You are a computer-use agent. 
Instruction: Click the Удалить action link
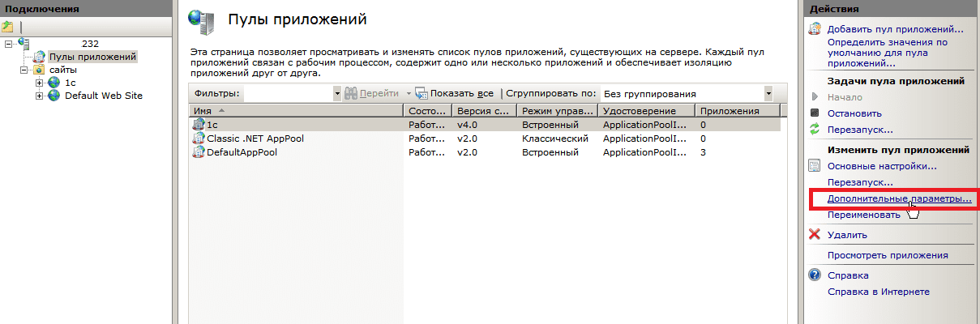coord(847,235)
